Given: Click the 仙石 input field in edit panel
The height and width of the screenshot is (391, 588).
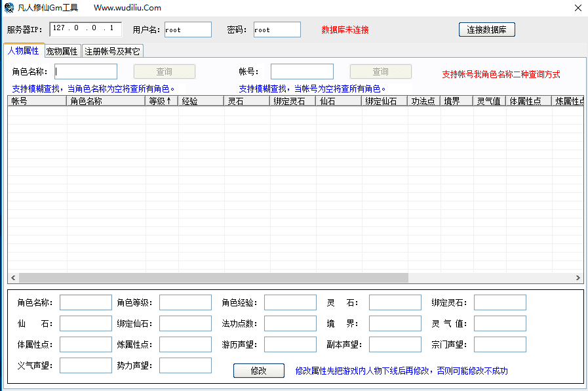Looking at the screenshot, I should coord(86,323).
